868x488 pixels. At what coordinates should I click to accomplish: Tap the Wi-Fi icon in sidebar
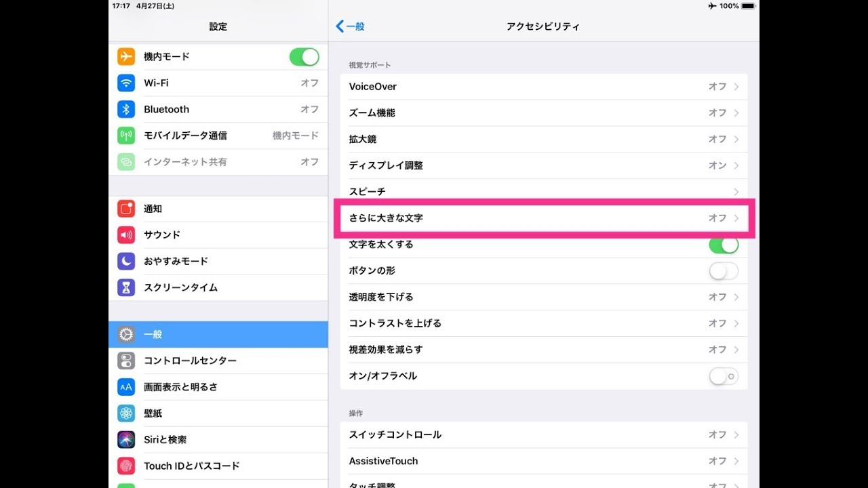[x=126, y=83]
